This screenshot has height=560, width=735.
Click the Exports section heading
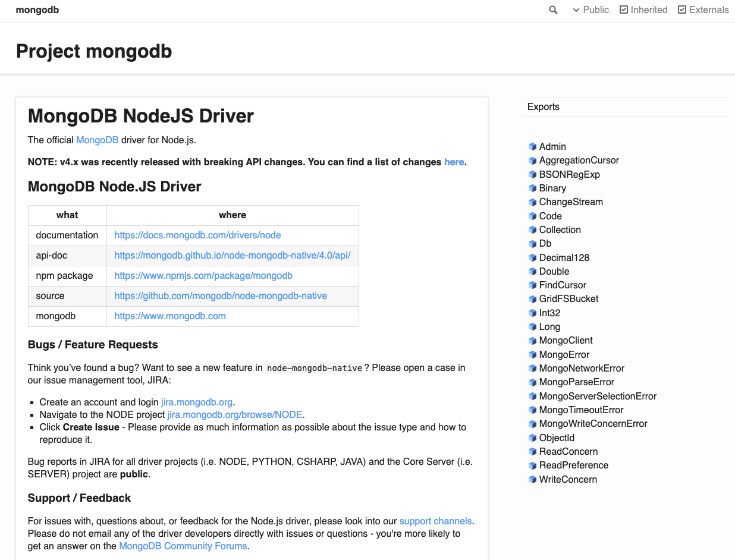(x=544, y=107)
